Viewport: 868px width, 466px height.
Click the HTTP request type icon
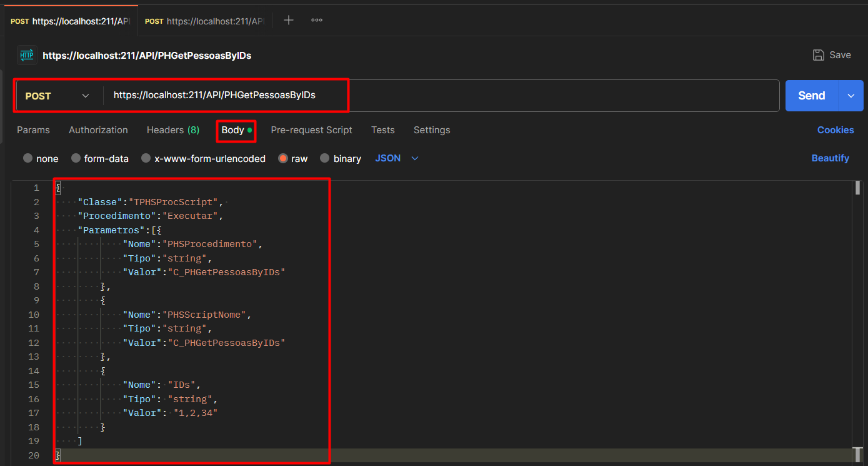pos(27,55)
